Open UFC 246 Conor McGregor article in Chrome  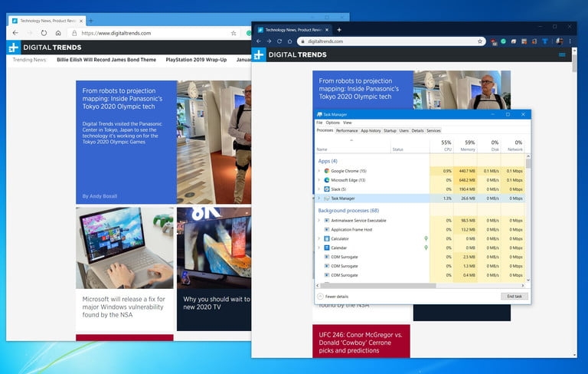tap(361, 343)
